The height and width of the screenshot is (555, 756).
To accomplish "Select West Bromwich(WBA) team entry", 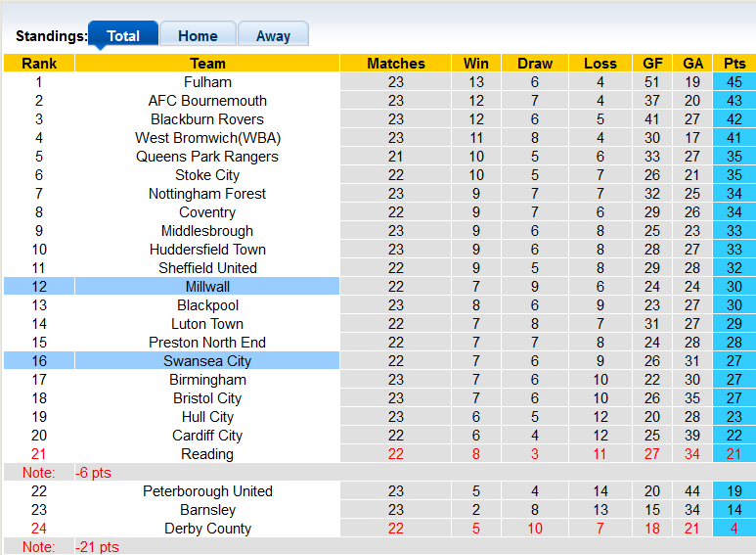I will [x=207, y=138].
